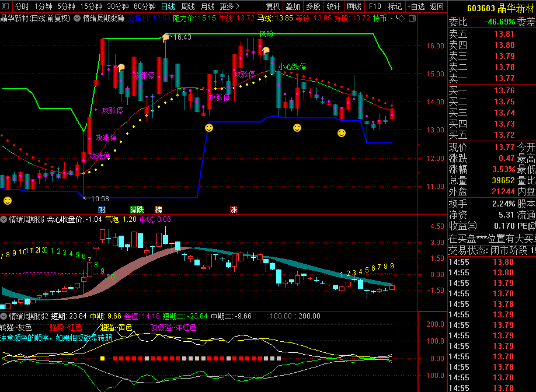
Task: Click the 返回 back button
Action: [x=436, y=6]
